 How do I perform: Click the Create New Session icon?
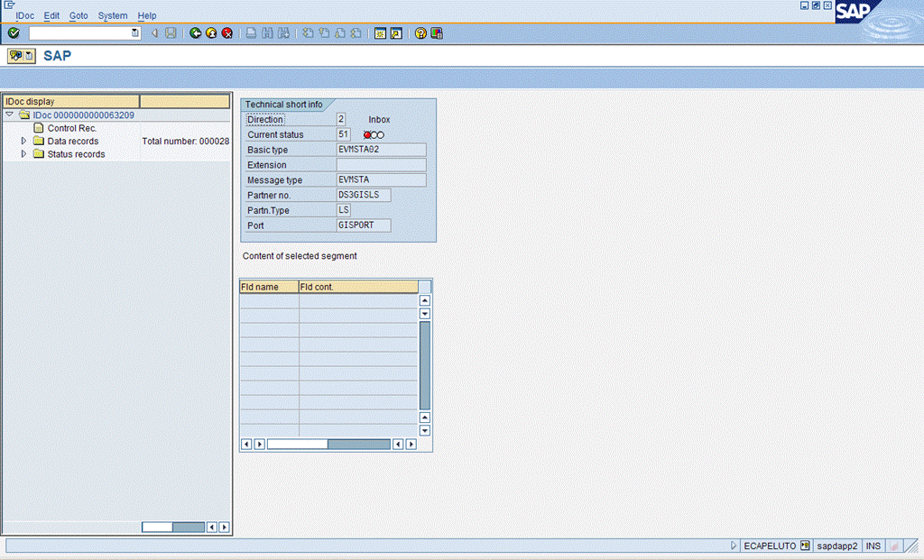tap(380, 33)
